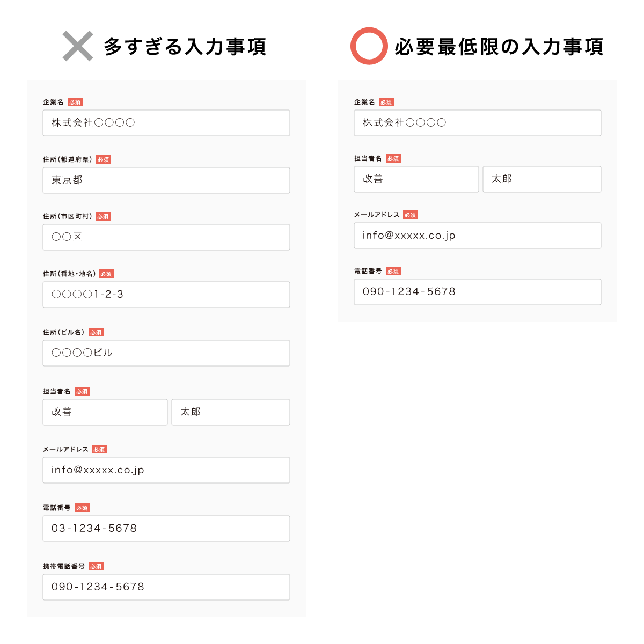Select the phone field showing 03-1234-5678
Viewport: 644px width, 644px height.
tap(166, 528)
